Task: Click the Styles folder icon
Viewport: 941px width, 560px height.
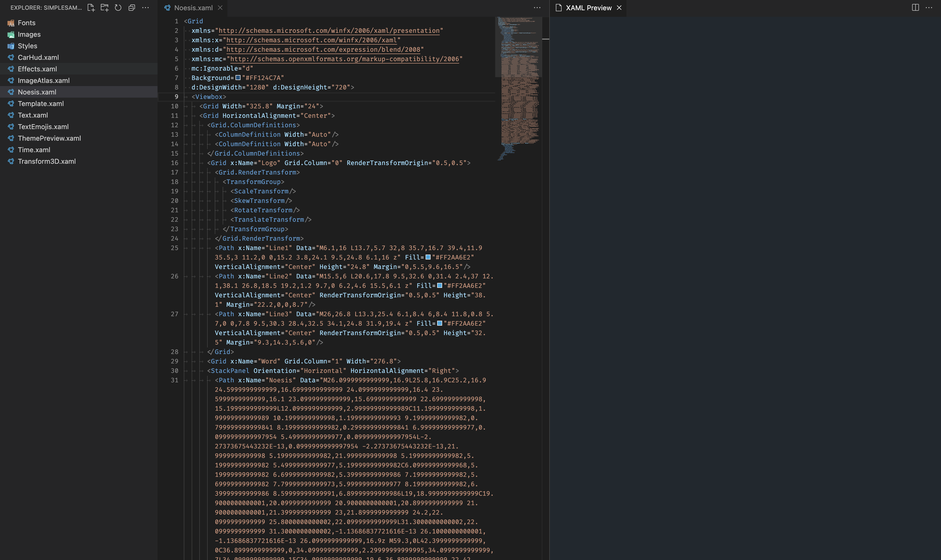Action: coord(11,46)
